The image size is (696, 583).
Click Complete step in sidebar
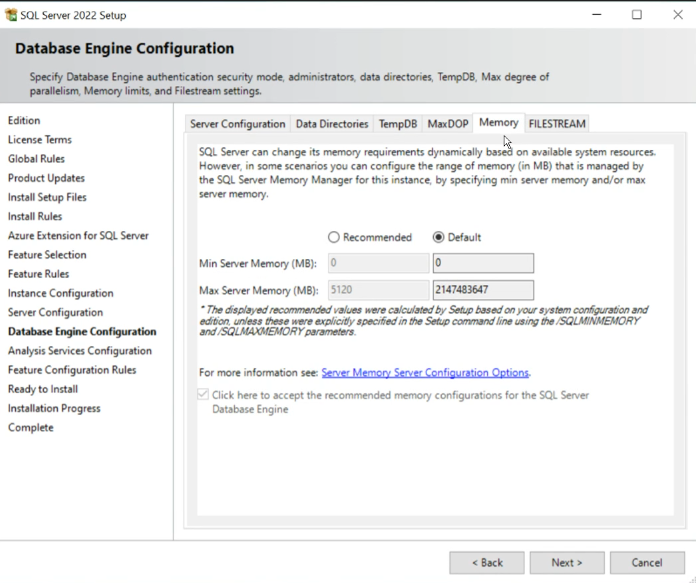[31, 428]
